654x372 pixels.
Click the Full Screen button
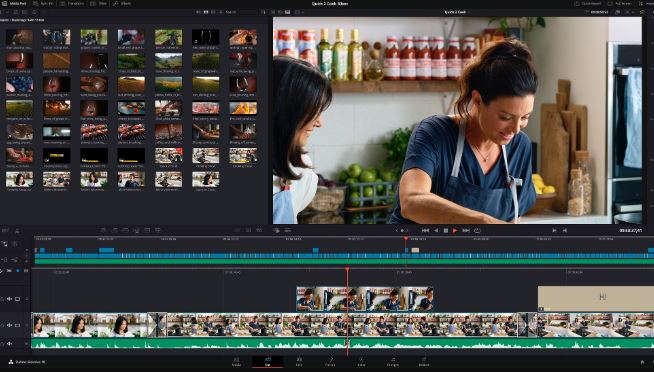tap(620, 3)
